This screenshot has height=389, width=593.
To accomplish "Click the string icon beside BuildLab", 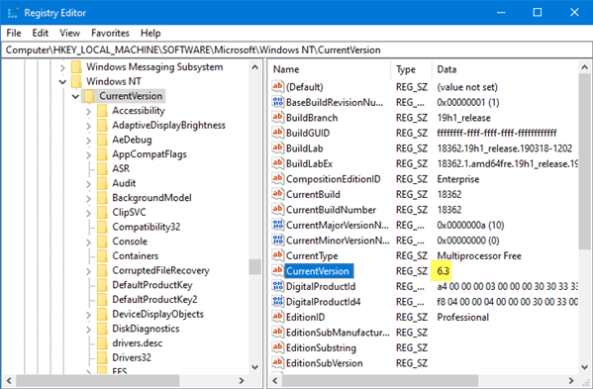I will point(278,148).
